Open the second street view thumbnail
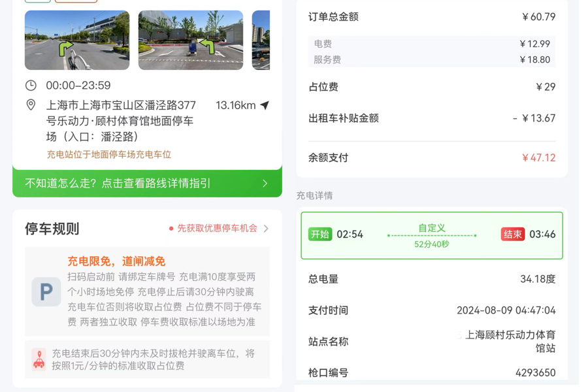The width and height of the screenshot is (588, 392). point(189,39)
